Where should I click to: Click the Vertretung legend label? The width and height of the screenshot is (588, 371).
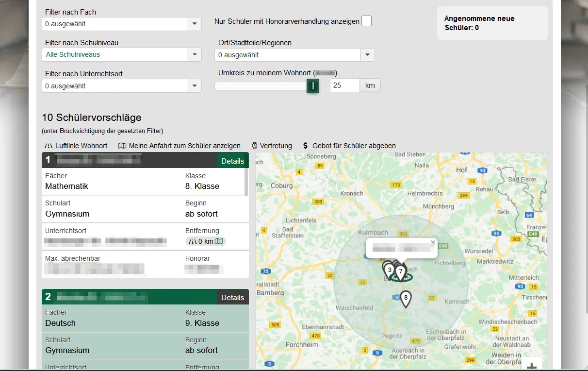click(x=276, y=146)
